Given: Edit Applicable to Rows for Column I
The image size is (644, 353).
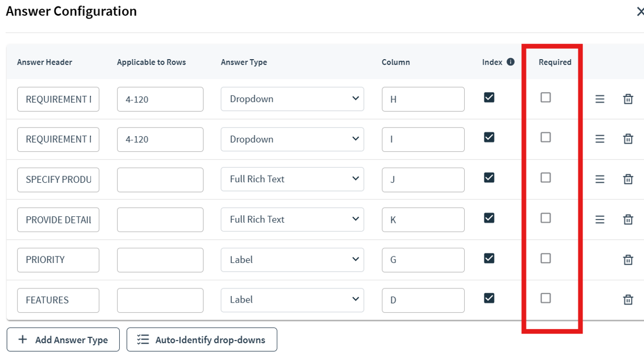Looking at the screenshot, I should (x=160, y=139).
